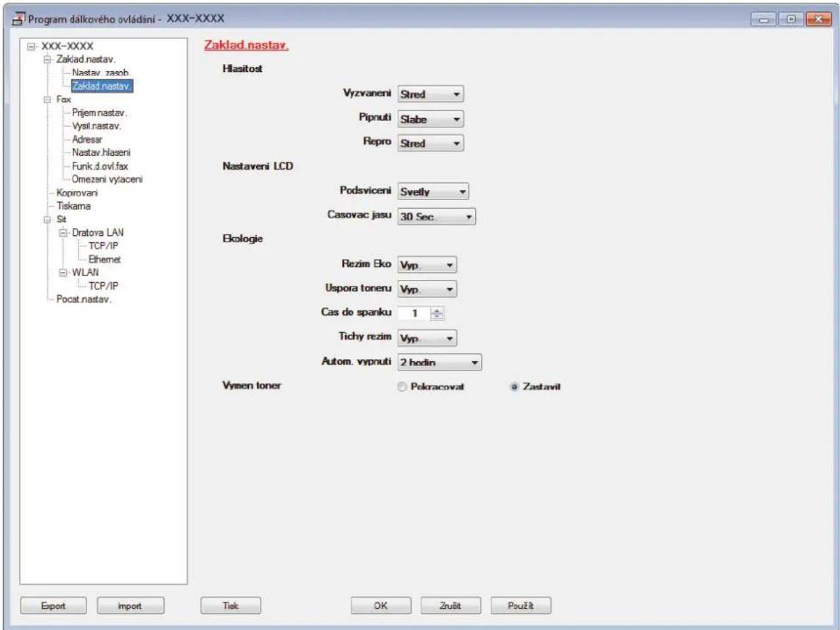Collapse the XXX-XXXX root tree node
This screenshot has height=630, width=840.
(31, 46)
